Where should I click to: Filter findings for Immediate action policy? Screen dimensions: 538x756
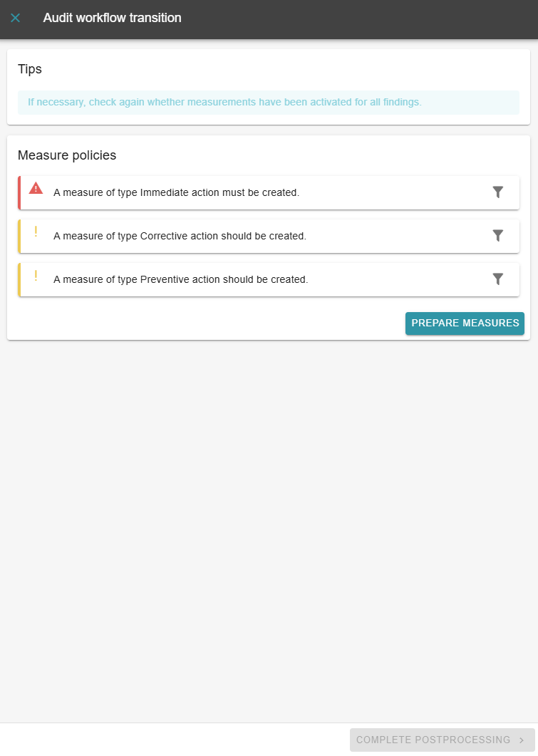click(x=498, y=192)
